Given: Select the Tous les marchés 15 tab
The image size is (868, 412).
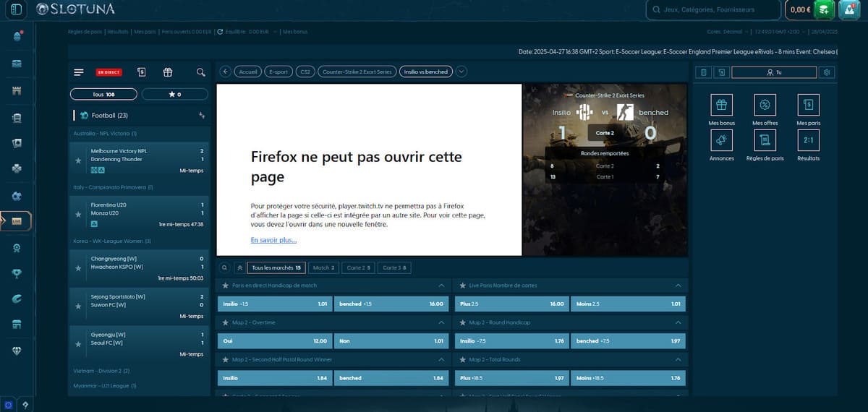Looking at the screenshot, I should tap(276, 267).
